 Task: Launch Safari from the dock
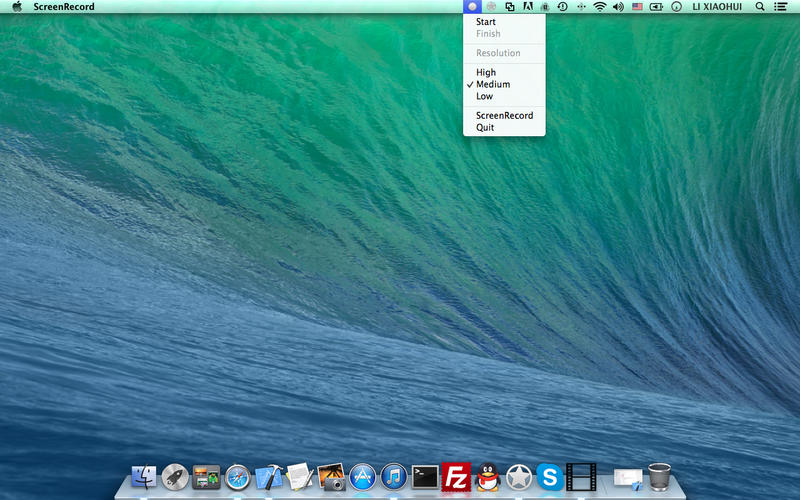[237, 477]
